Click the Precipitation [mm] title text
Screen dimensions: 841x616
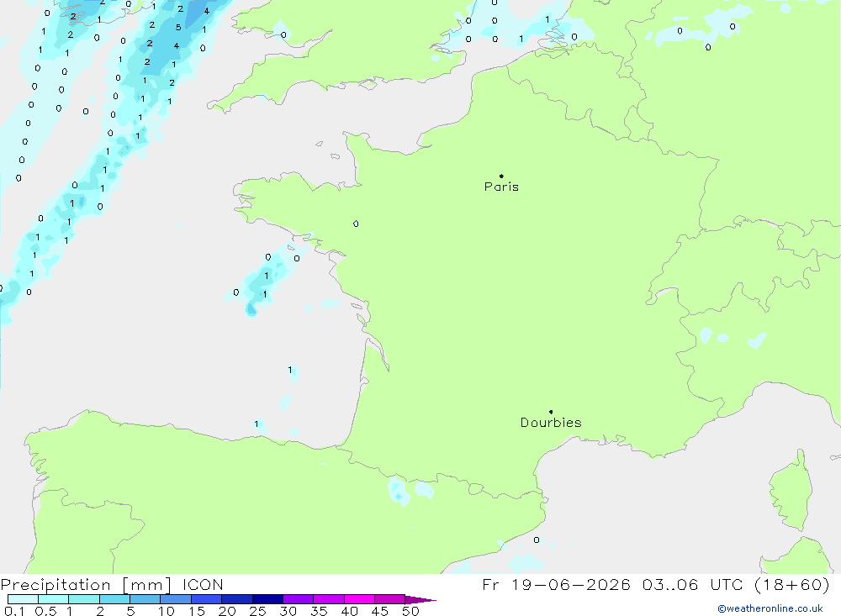(x=86, y=585)
